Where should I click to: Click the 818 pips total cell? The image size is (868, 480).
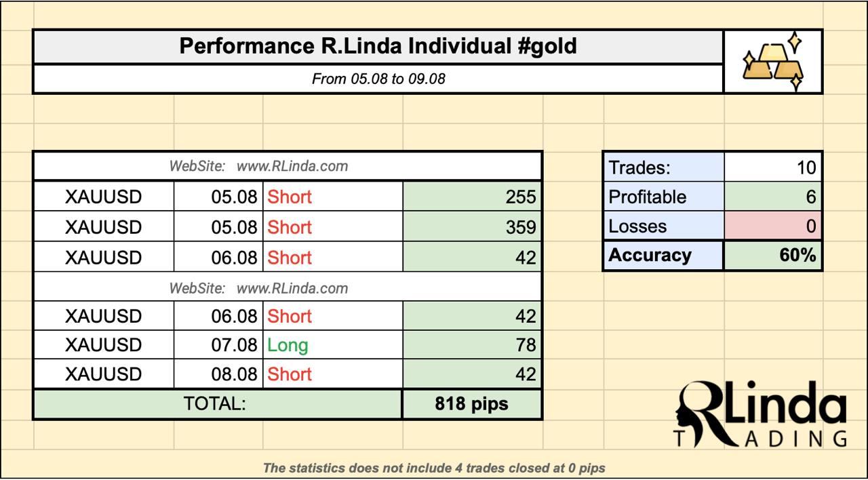[x=472, y=404]
